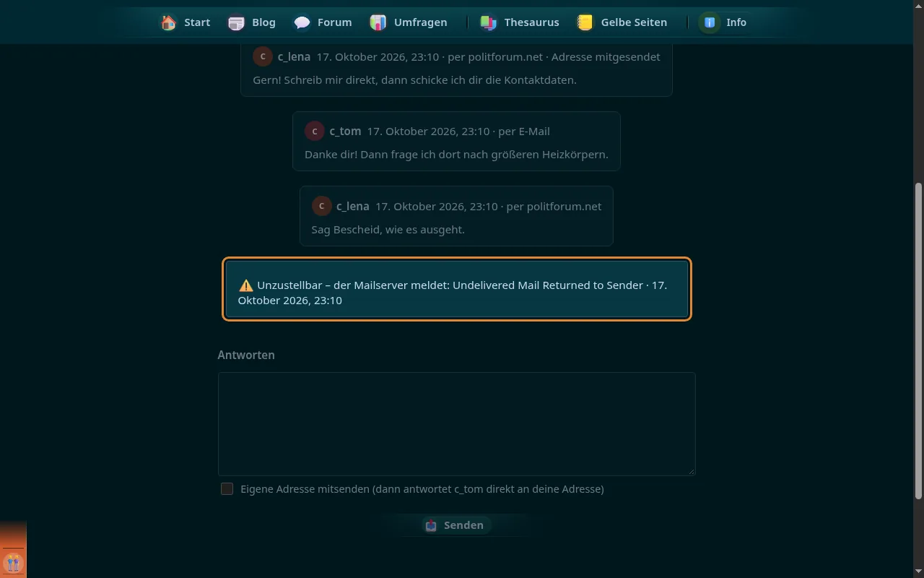Click text 'Sag Bescheid, wie es ausgeht.'
Viewport: 924px width, 578px height.
[x=388, y=230]
